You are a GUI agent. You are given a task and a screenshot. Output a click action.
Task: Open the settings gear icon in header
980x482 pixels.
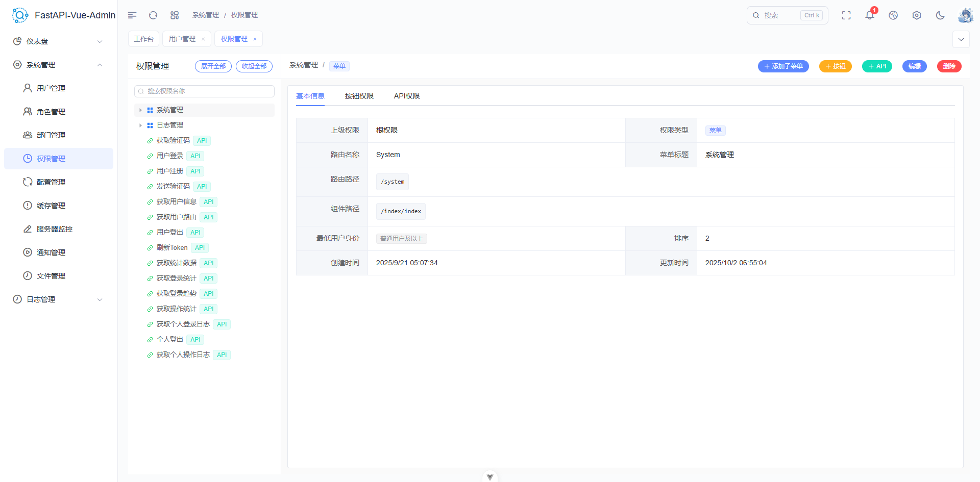click(x=917, y=15)
